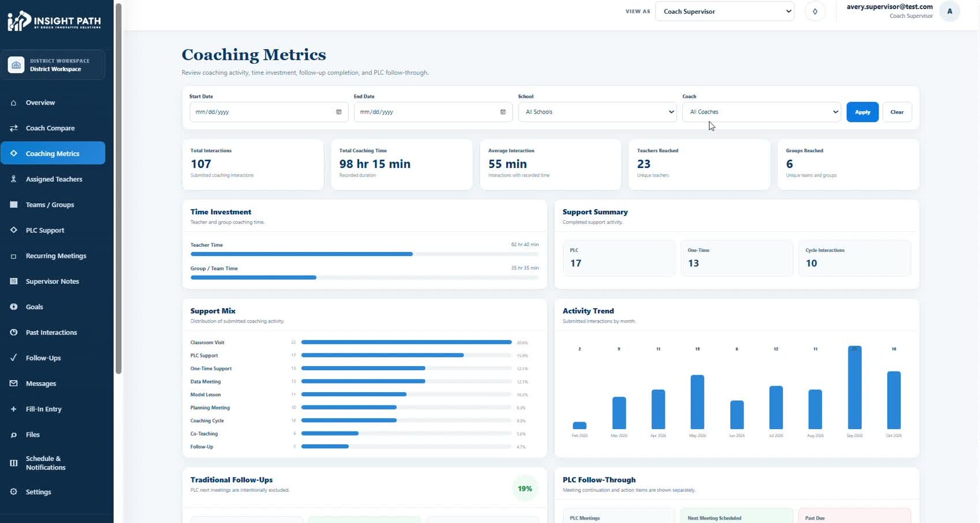Click the Supervisor Notes icon
This screenshot has height=523, width=980.
(x=13, y=281)
